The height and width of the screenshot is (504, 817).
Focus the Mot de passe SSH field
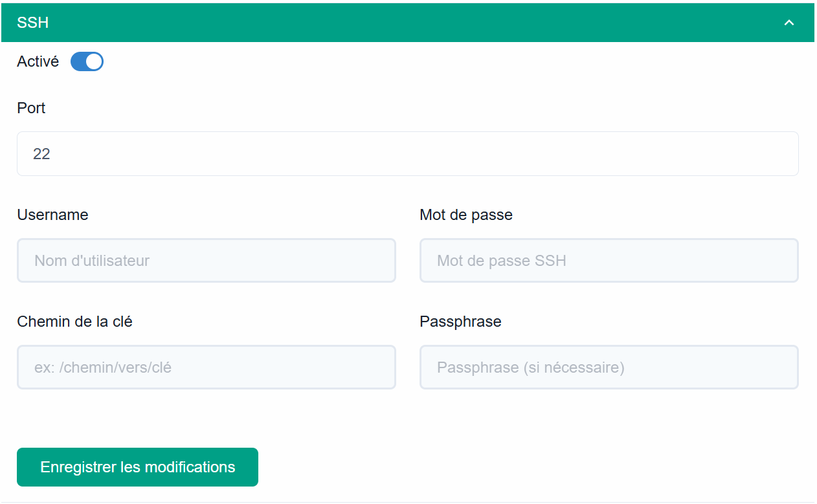coord(609,260)
